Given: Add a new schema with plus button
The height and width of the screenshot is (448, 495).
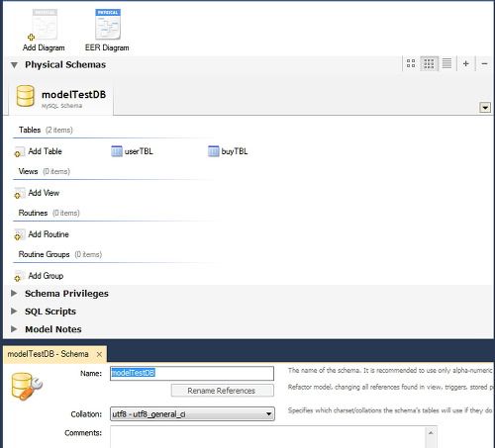Looking at the screenshot, I should point(466,63).
